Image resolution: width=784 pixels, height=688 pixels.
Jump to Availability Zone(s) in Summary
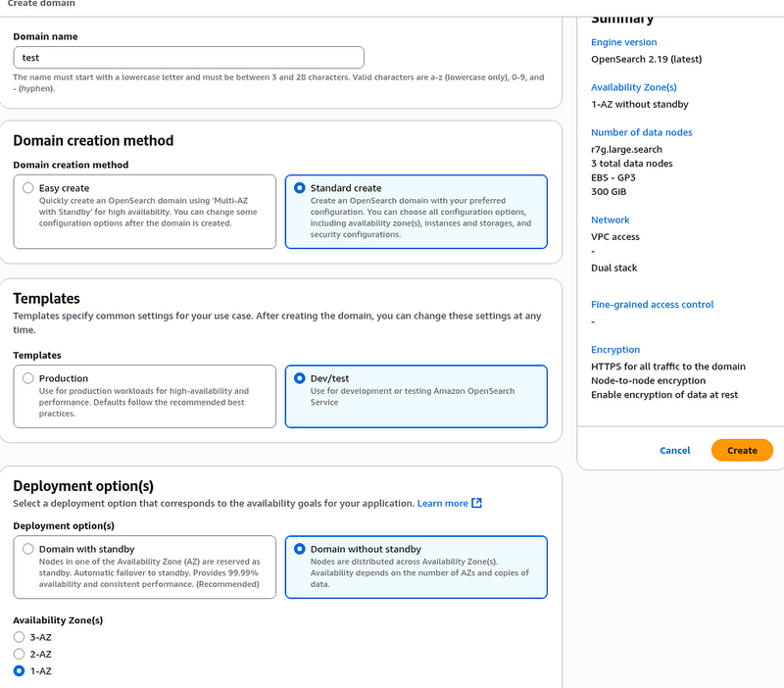[633, 87]
